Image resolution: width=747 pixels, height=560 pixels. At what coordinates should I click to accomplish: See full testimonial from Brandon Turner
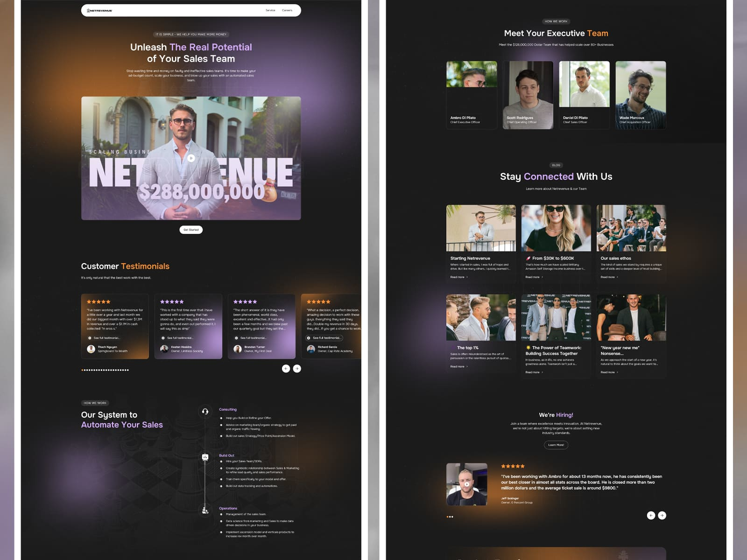251,338
